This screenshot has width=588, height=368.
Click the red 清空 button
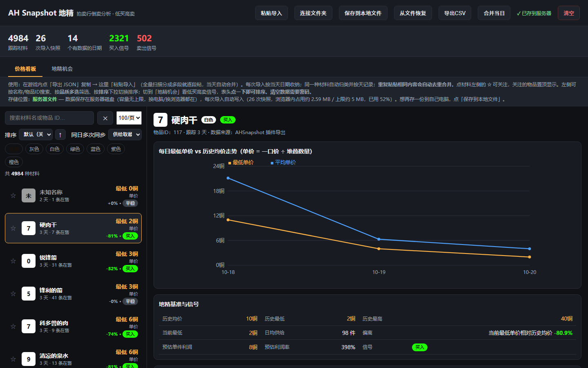pos(569,13)
